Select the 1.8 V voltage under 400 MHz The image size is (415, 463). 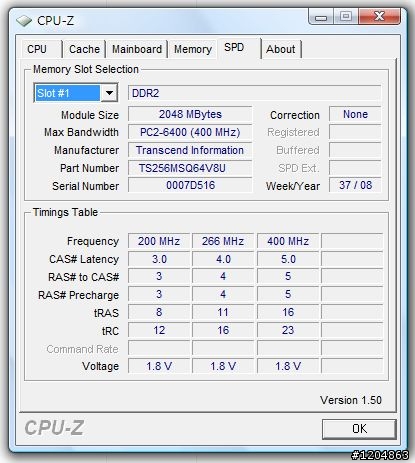click(x=288, y=366)
